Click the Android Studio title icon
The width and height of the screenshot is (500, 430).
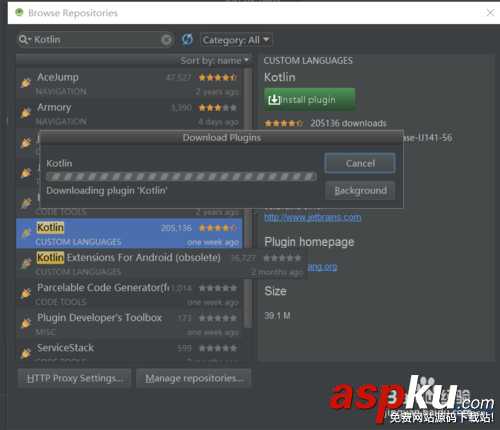[19, 13]
